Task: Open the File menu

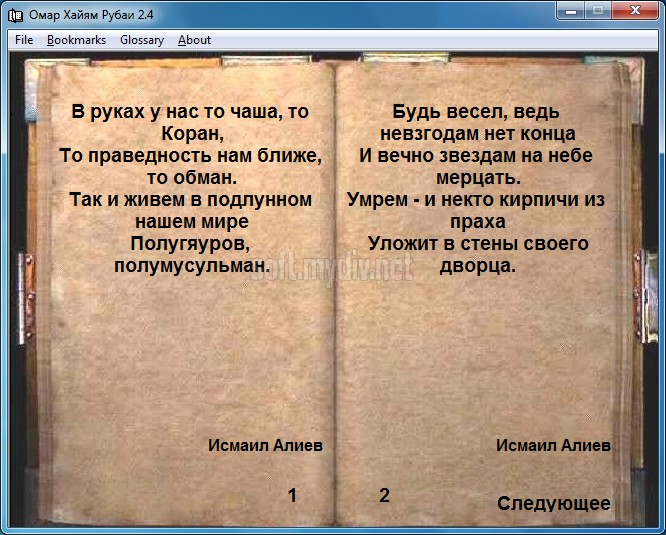Action: (24, 40)
